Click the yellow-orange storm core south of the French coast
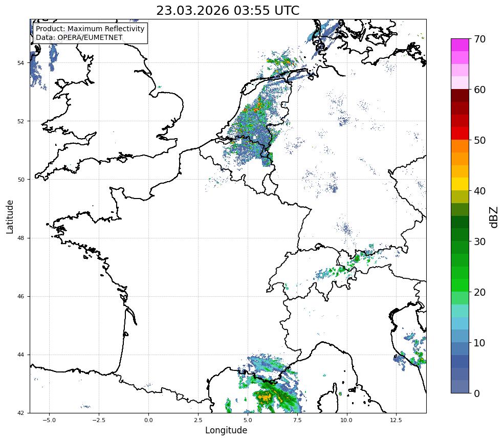This screenshot has height=440, width=504. (266, 397)
